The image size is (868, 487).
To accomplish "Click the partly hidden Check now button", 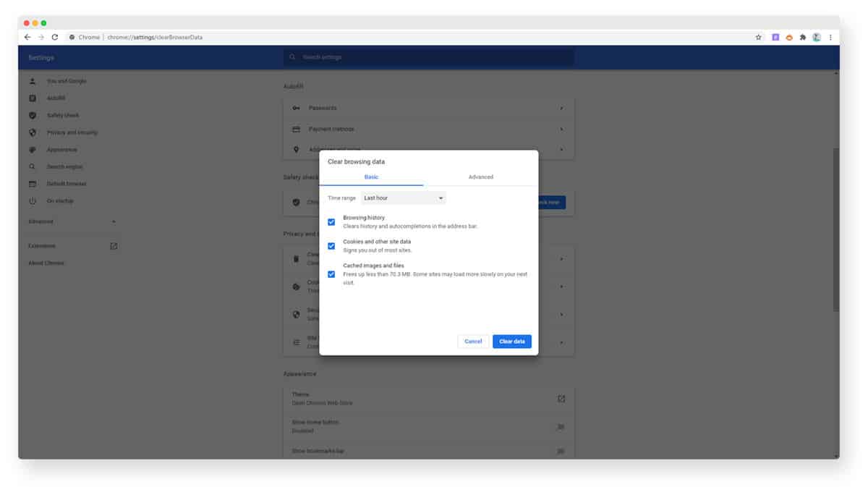I will click(552, 203).
